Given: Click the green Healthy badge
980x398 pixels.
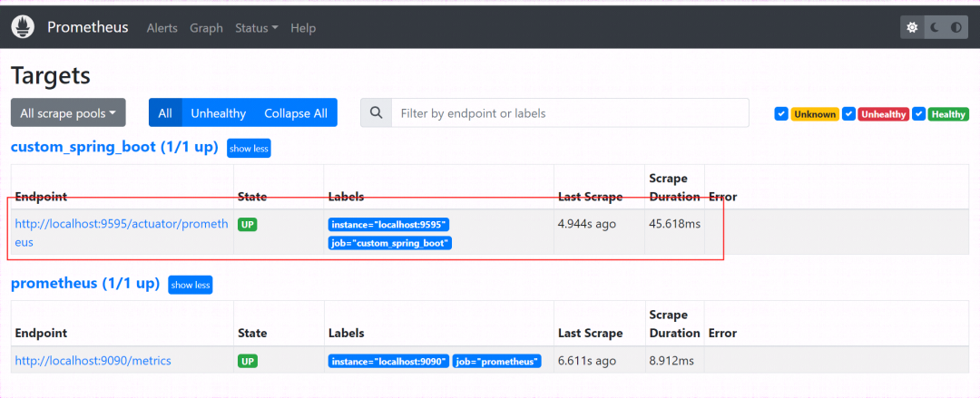Looking at the screenshot, I should click(948, 114).
